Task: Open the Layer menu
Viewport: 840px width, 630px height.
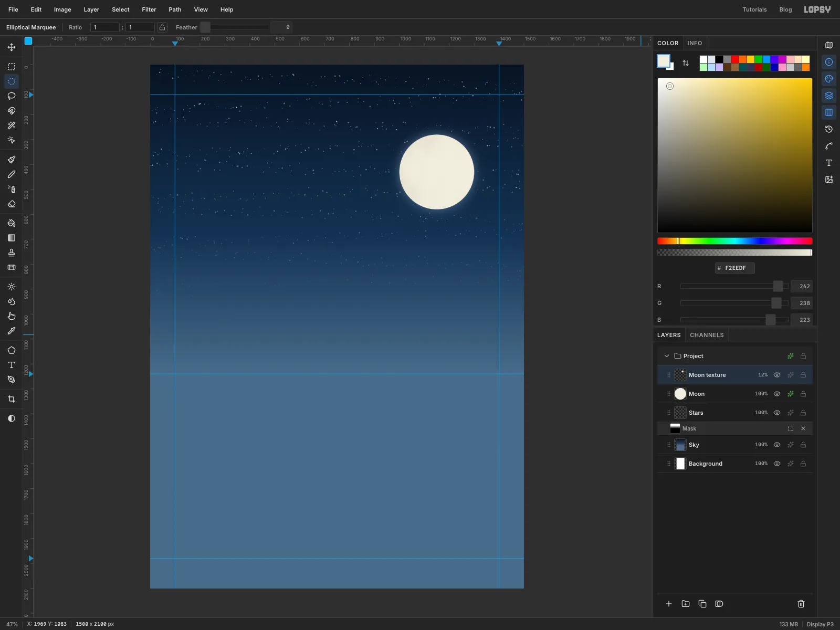Action: click(91, 9)
